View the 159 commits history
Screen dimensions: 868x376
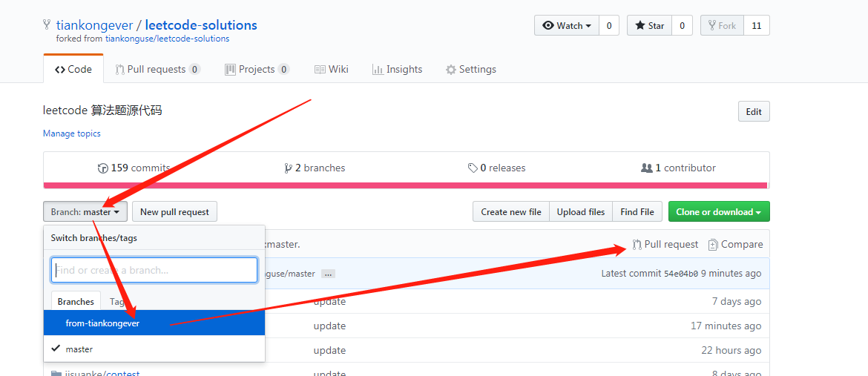point(134,168)
